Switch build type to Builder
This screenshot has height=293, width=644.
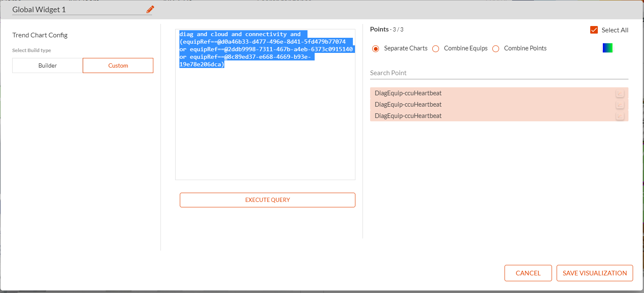coord(47,65)
